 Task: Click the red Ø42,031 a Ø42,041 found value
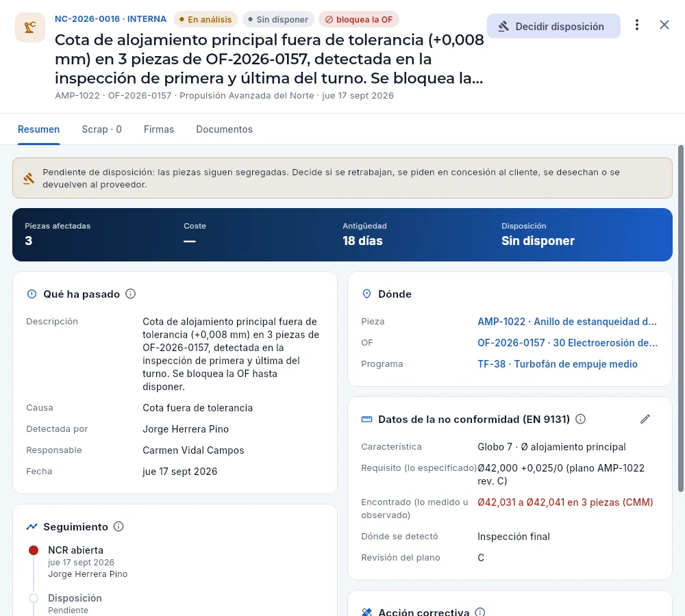[x=565, y=502]
